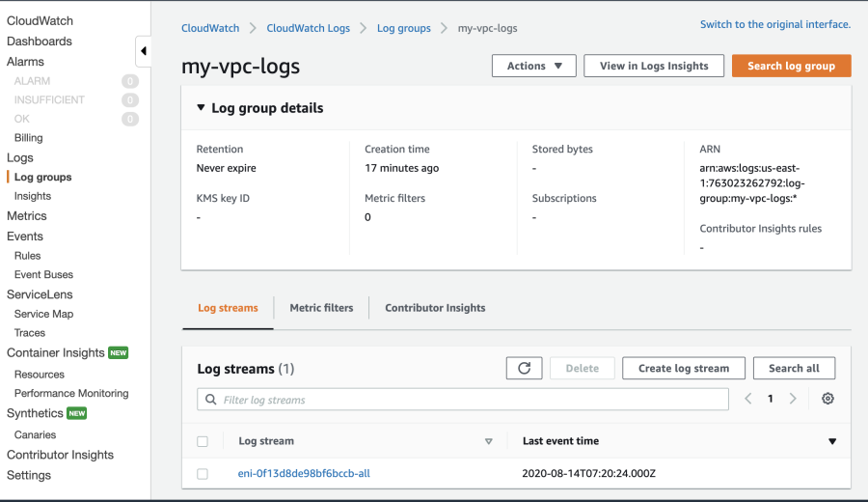Click 17 minutes ago creation time
Viewport: 868px width, 502px height.
point(401,168)
